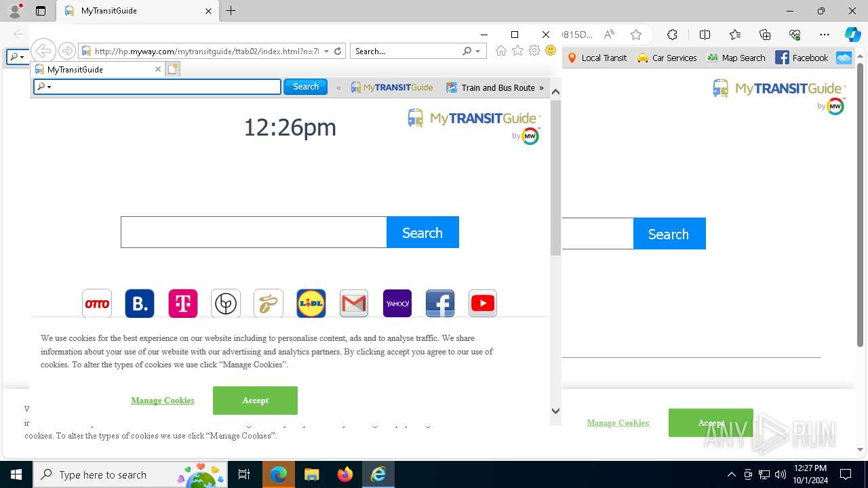868x488 pixels.
Task: Open Map Search toolbar item
Action: point(736,58)
